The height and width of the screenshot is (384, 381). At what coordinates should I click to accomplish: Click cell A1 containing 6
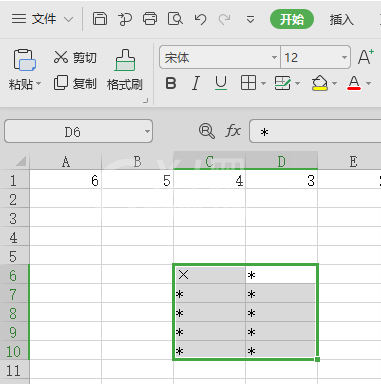pyautogui.click(x=66, y=180)
